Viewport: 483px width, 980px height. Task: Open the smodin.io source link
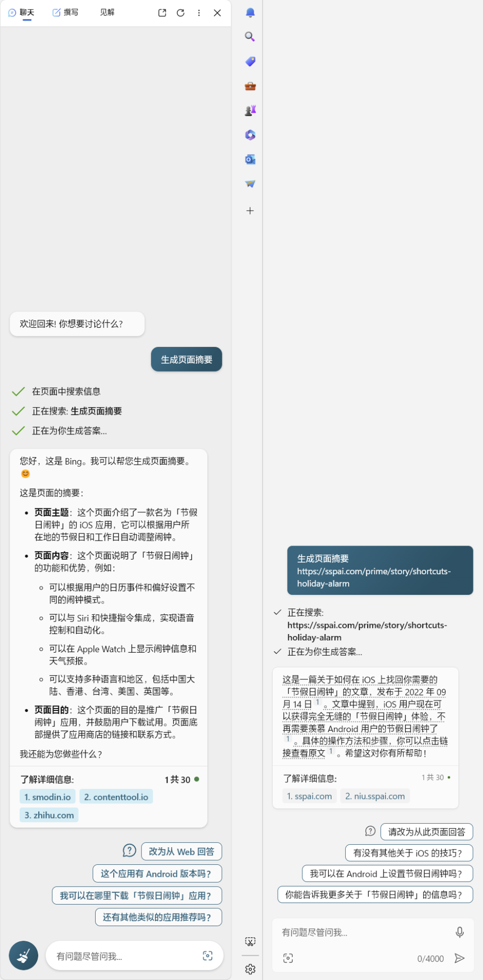(48, 796)
